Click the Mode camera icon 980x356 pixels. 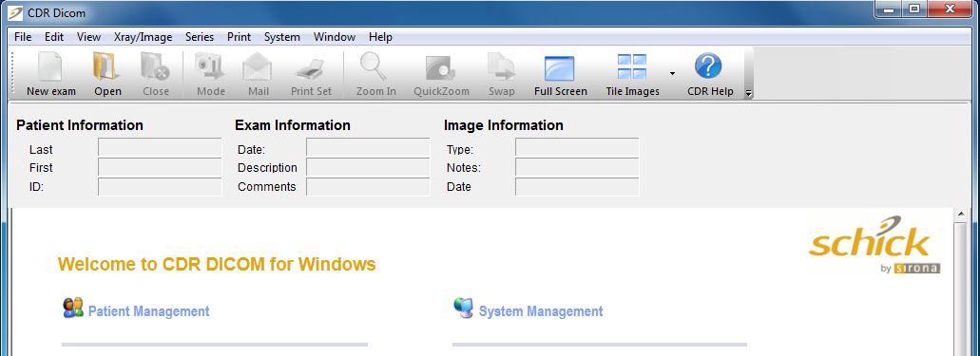click(x=210, y=66)
